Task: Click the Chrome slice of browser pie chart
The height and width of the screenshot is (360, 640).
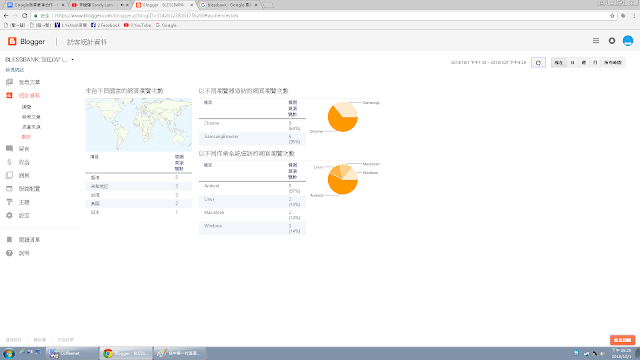Action: click(339, 122)
